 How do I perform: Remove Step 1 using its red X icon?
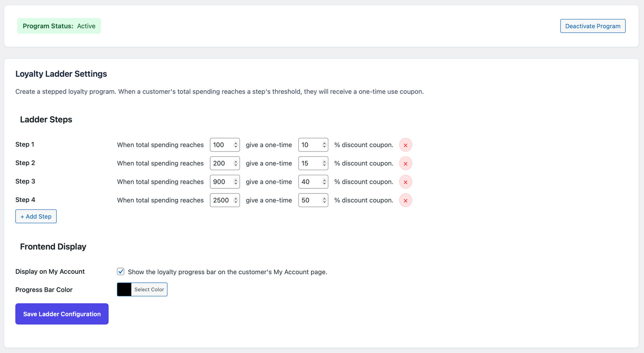point(405,145)
